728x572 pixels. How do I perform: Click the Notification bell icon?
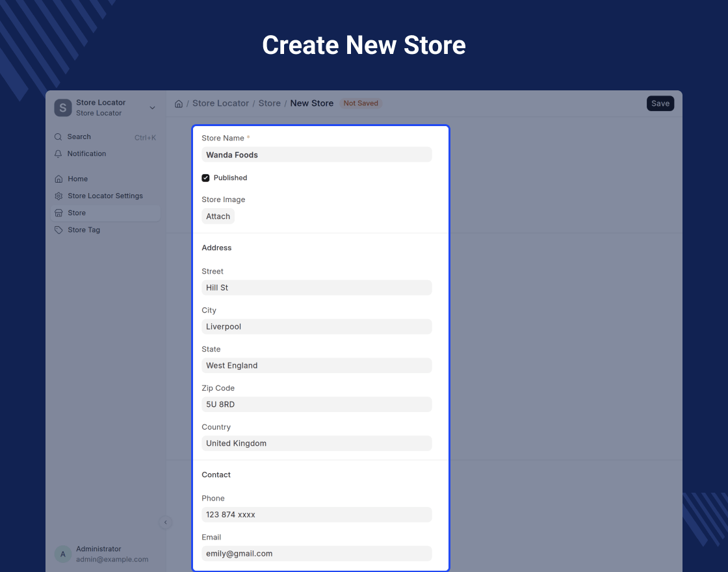click(58, 153)
